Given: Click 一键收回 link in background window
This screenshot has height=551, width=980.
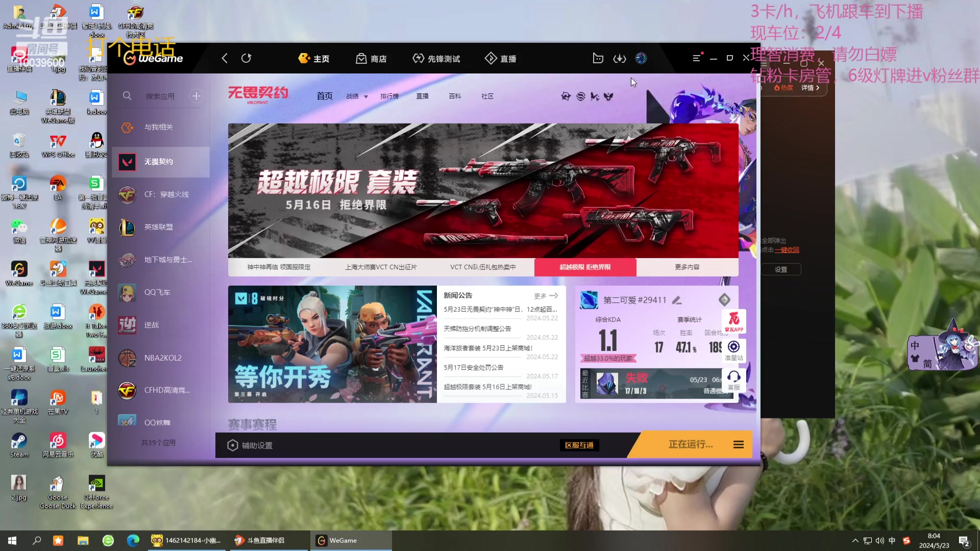Looking at the screenshot, I should point(787,249).
